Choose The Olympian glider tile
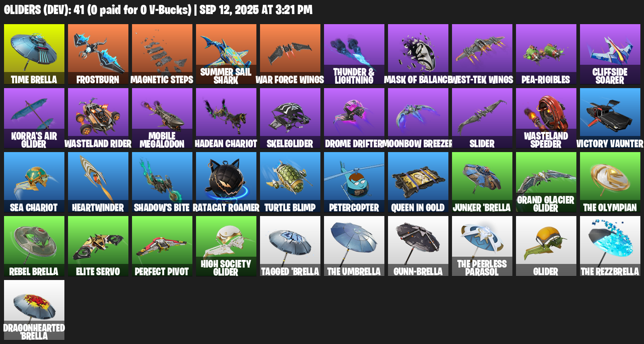 tap(610, 182)
